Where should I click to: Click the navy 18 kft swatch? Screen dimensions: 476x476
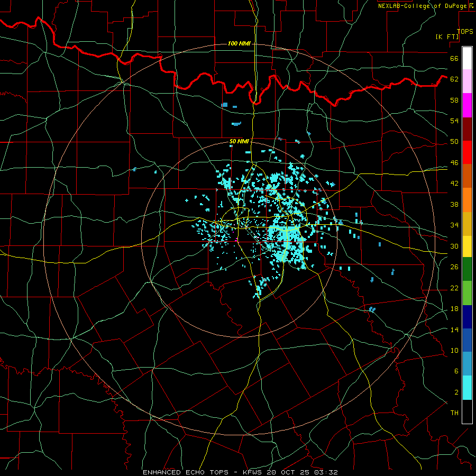[x=467, y=317]
